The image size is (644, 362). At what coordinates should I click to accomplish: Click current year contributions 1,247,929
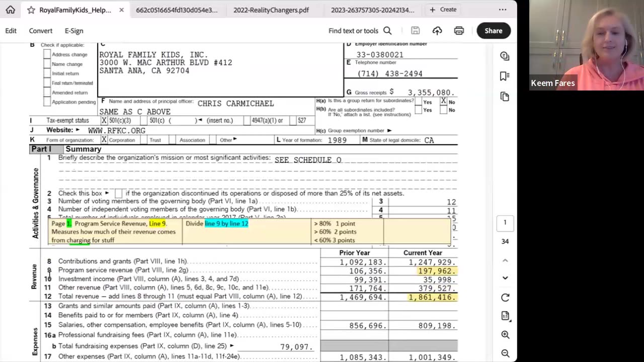click(432, 262)
